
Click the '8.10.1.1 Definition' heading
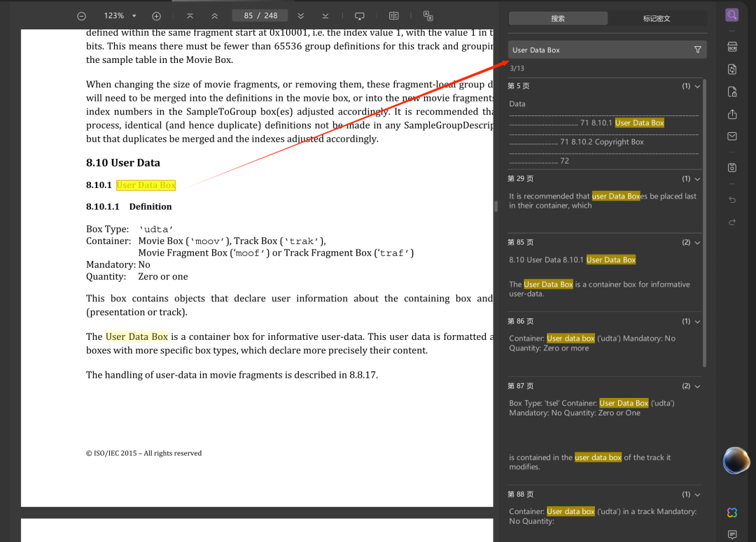pyautogui.click(x=129, y=207)
